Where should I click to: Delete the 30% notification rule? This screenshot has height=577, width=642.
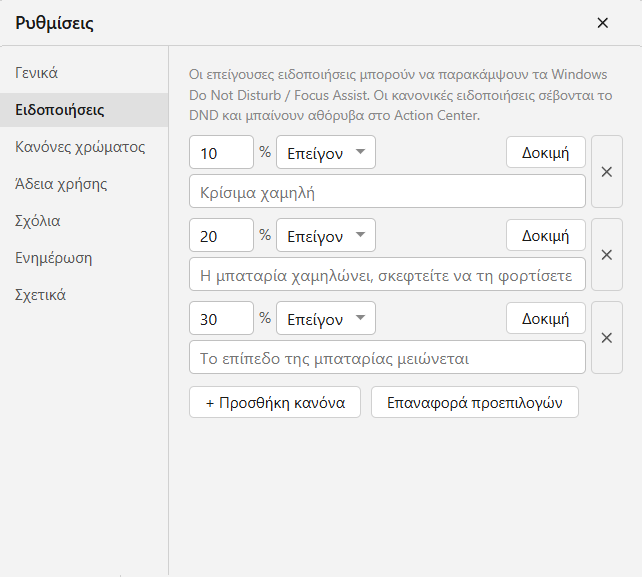click(x=607, y=338)
